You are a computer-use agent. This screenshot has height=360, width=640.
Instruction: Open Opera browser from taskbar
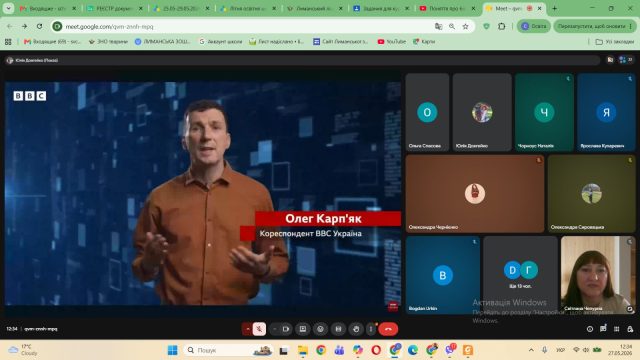tap(376, 350)
